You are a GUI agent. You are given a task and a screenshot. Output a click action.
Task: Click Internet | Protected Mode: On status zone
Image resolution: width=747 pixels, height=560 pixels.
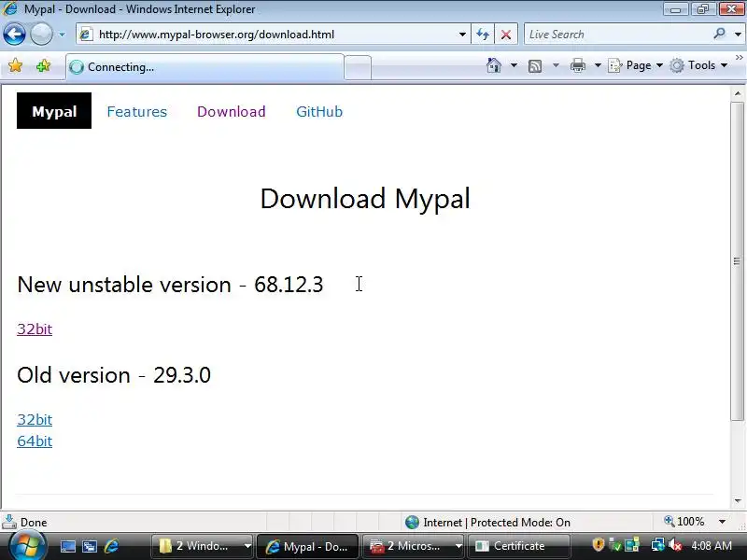pos(487,523)
